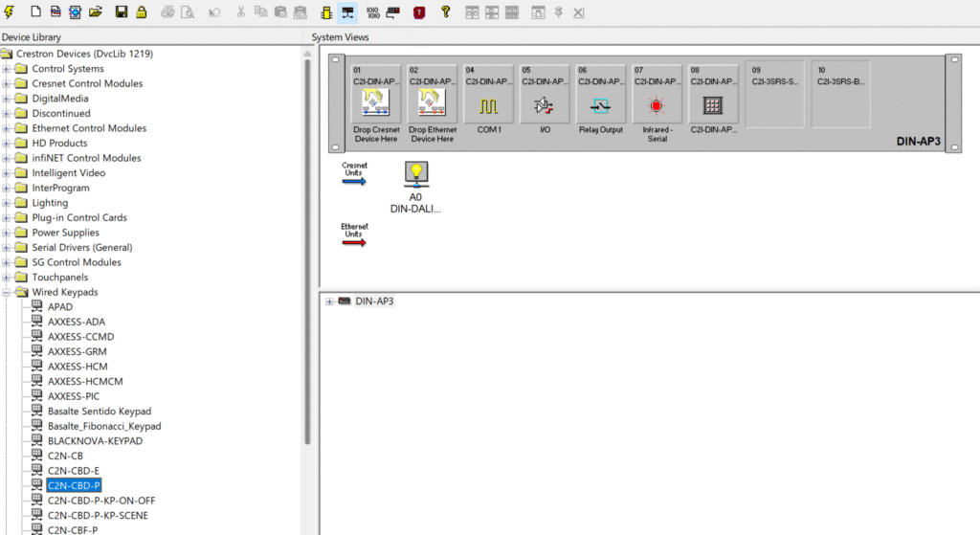Select the AXXESS-GRM keypad device

tap(77, 352)
